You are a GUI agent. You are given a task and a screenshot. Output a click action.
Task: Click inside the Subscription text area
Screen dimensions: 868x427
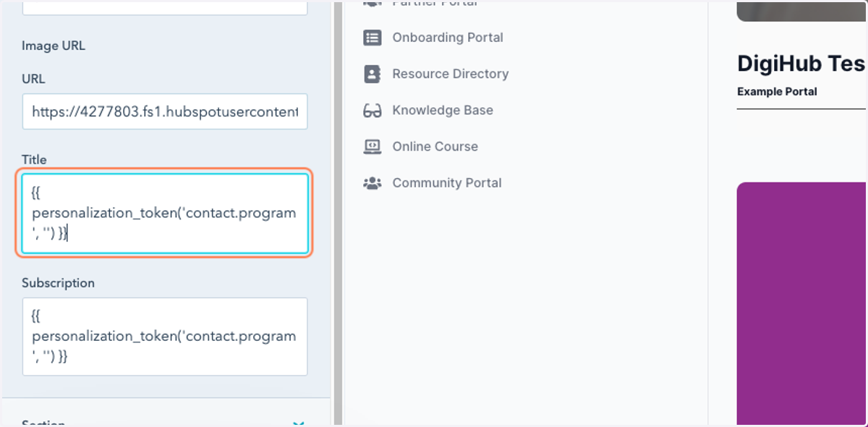click(165, 337)
